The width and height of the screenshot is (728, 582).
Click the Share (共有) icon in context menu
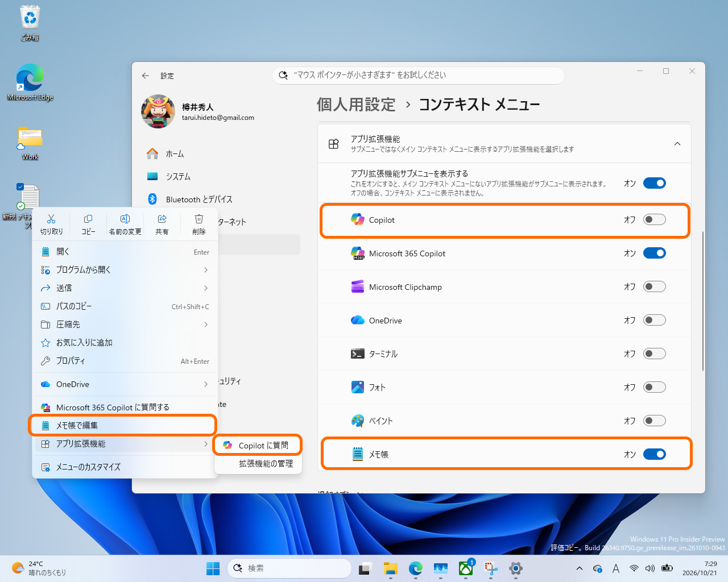(x=162, y=219)
